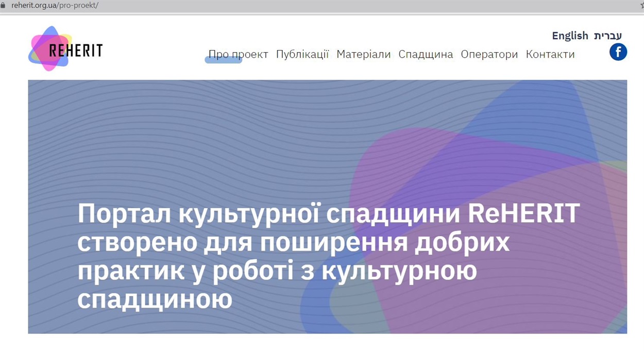Select Спадщина in the navigation
This screenshot has height=351, width=644.
pos(426,54)
